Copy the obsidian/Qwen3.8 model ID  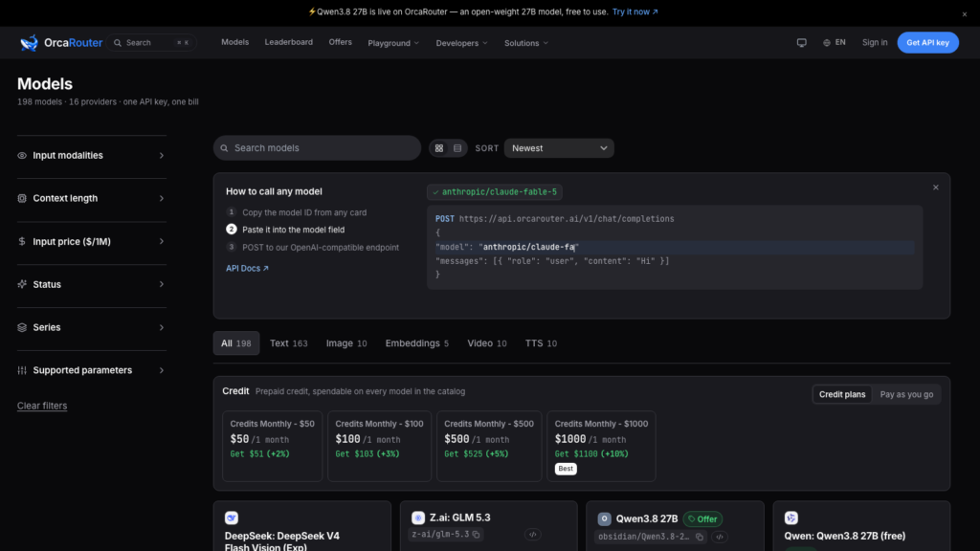point(700,537)
